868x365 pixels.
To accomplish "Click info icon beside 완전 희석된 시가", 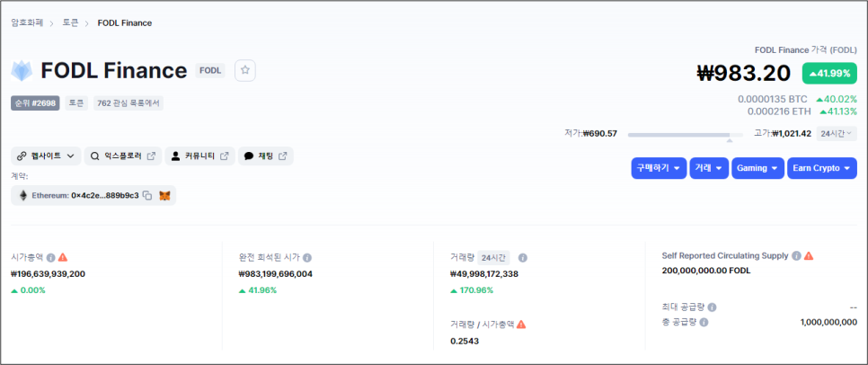I will (307, 257).
